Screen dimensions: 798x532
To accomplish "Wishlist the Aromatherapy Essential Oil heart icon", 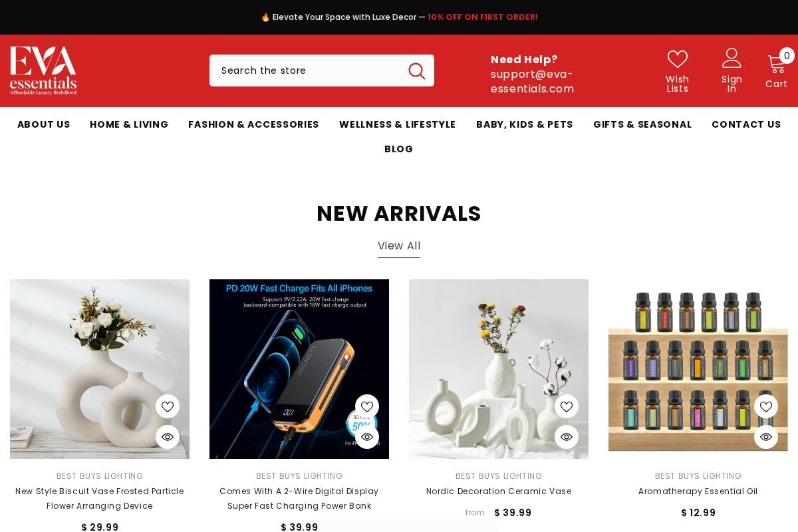I will [766, 406].
